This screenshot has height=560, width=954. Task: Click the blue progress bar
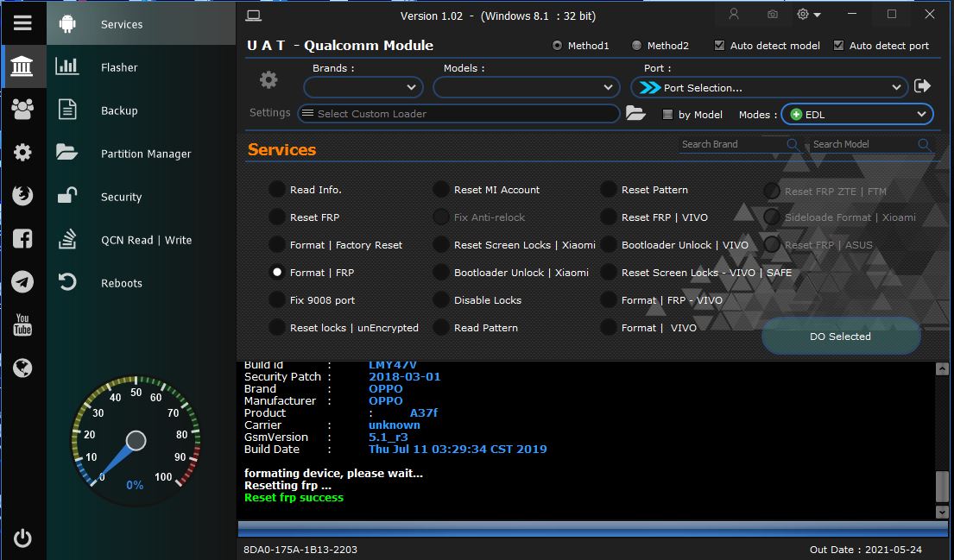[594, 528]
